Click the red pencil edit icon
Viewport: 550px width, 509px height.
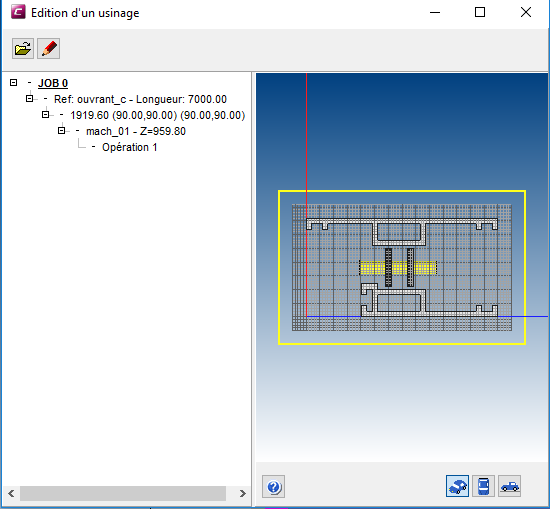(x=48, y=48)
